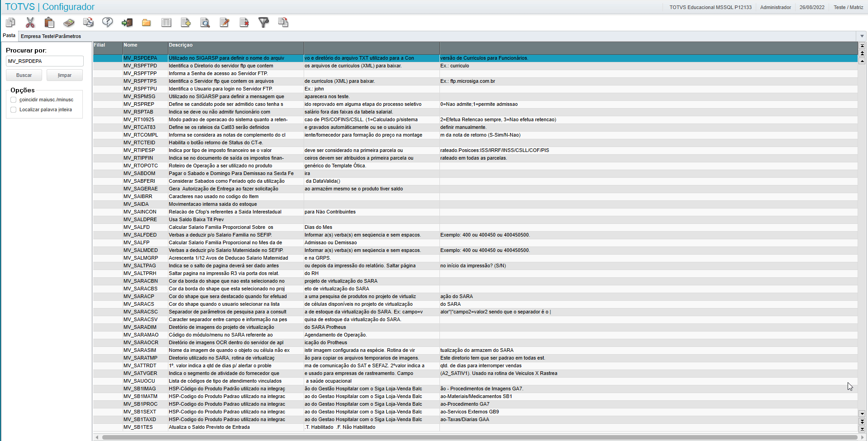Screen dimensions: 868x441
Task: Click the Paste clipboard icon
Action: (49, 22)
